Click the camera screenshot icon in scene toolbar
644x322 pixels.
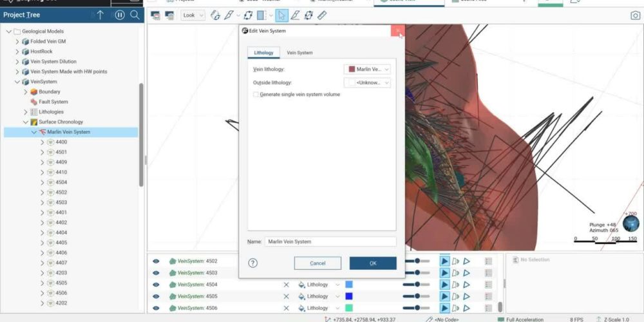pos(635,15)
